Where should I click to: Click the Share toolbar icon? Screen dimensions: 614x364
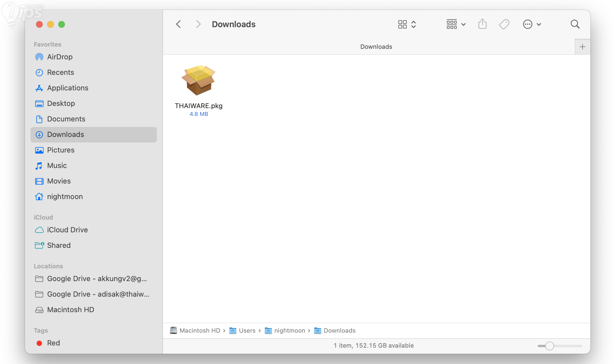pos(482,24)
